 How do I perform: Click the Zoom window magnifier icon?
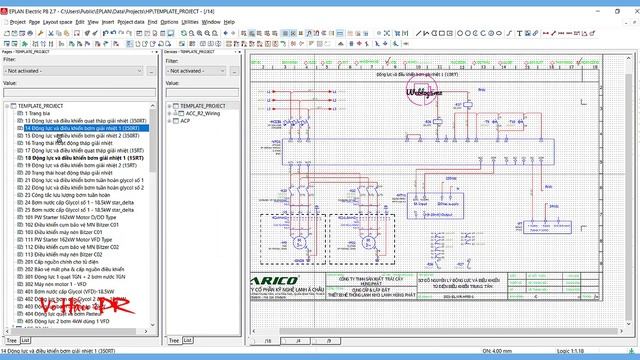191,33
